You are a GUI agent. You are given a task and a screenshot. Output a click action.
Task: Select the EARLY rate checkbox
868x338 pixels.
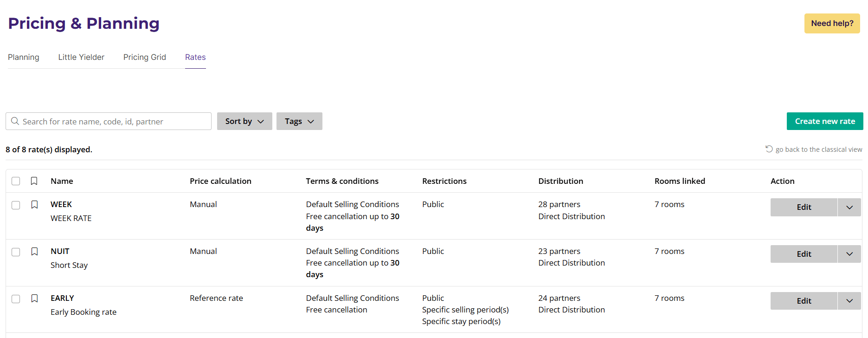(16, 299)
